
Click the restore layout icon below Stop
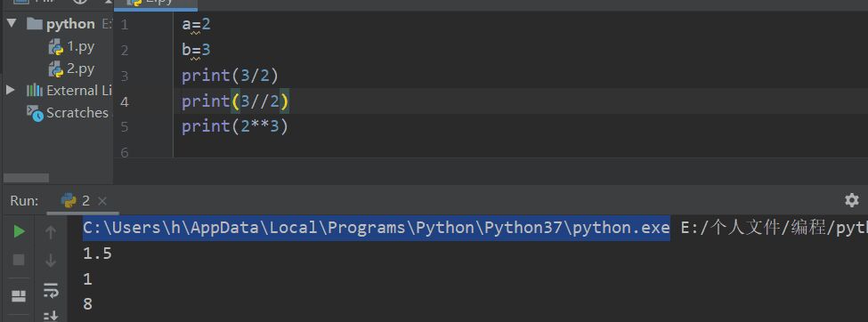point(19,296)
